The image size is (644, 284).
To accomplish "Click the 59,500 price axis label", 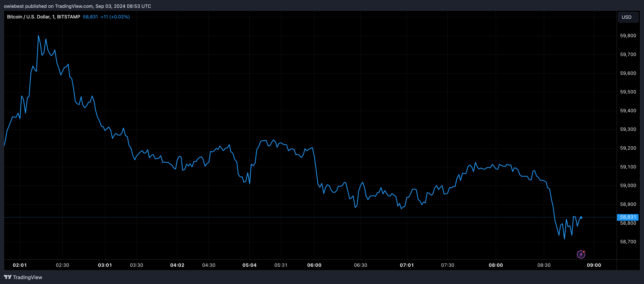I will pyautogui.click(x=628, y=92).
